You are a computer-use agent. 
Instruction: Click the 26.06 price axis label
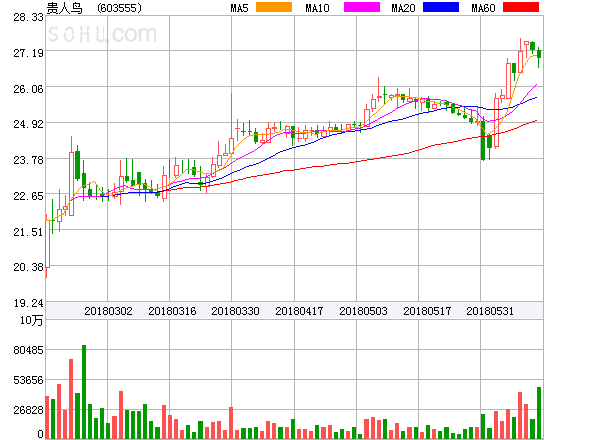coord(28,89)
